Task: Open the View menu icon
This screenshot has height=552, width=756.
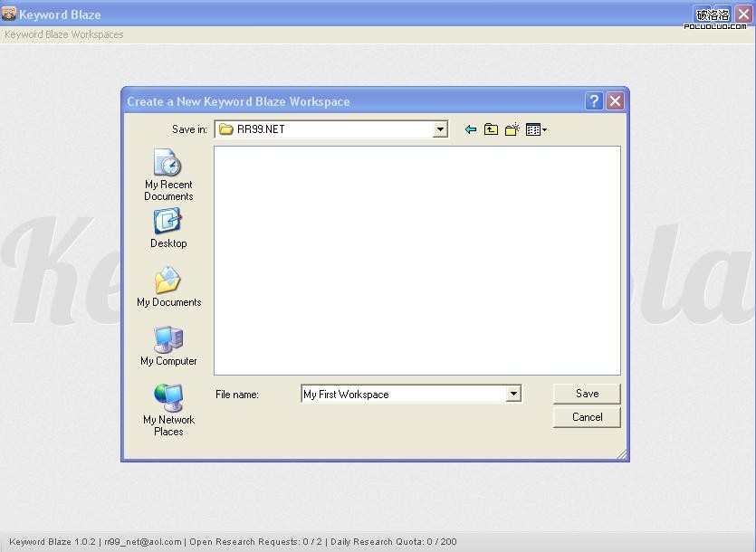Action: coord(536,129)
